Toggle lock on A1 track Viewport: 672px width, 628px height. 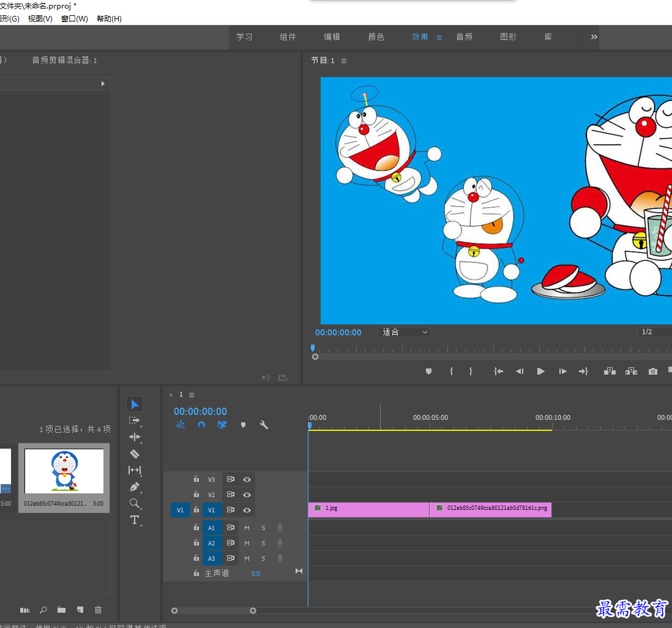pos(196,528)
